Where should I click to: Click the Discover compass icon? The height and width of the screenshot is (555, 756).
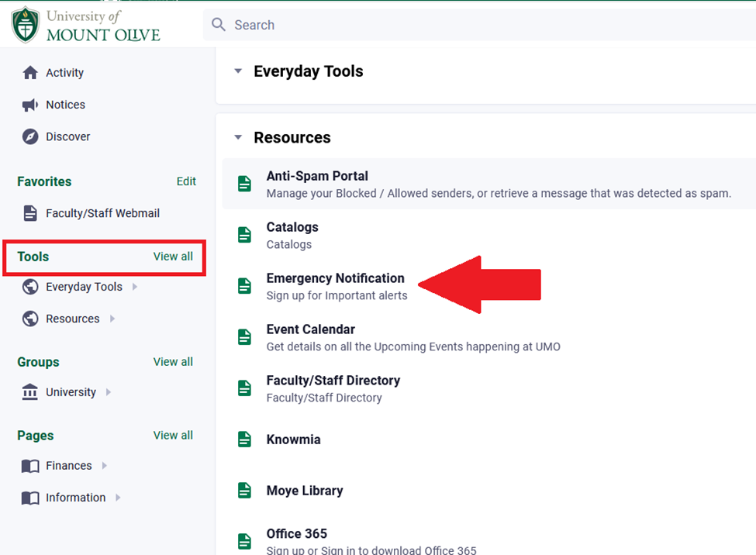tap(30, 136)
